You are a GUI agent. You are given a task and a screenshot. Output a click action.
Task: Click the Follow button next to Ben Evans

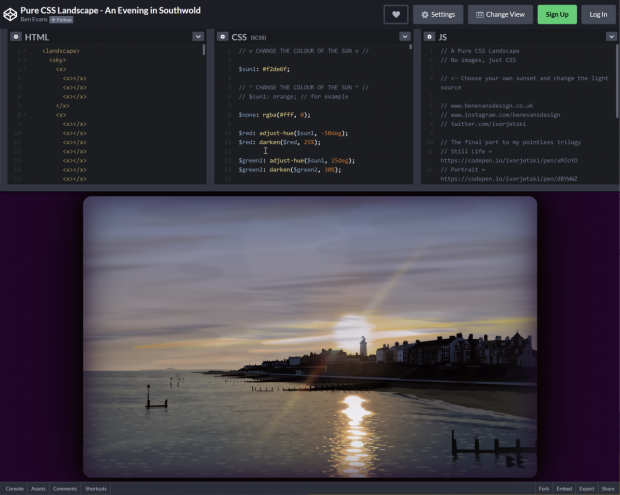pos(61,19)
